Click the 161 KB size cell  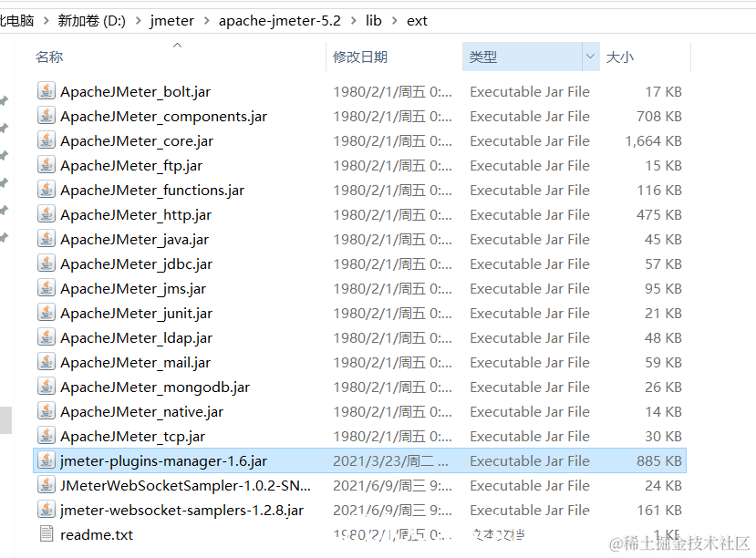coord(659,510)
